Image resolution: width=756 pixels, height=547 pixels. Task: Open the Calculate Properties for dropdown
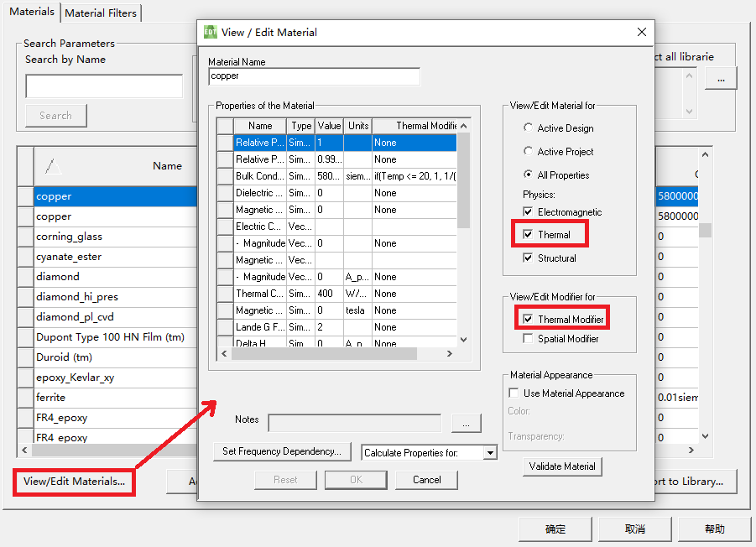click(x=490, y=453)
